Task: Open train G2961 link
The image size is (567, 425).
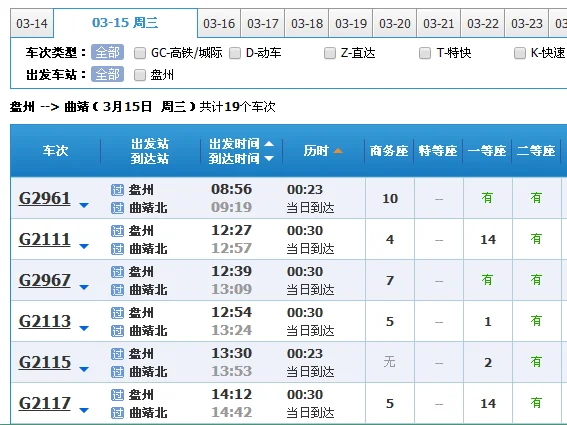Action: coord(44,198)
